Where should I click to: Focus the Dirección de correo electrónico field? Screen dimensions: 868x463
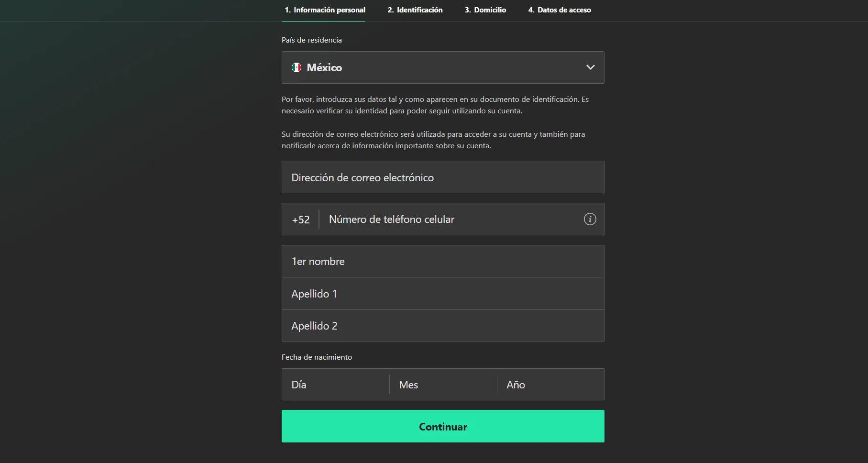443,177
